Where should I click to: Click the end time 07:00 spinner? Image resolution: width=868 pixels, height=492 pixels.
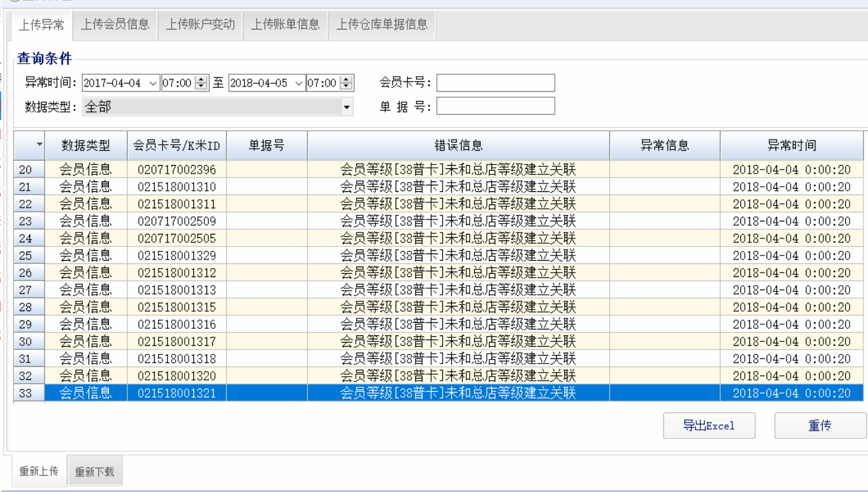[347, 83]
